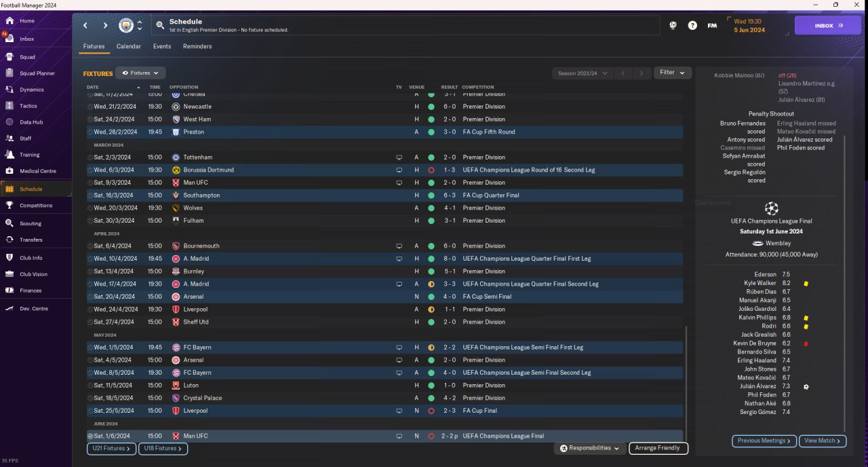
Task: Click the search magnifier icon
Action: (160, 25)
